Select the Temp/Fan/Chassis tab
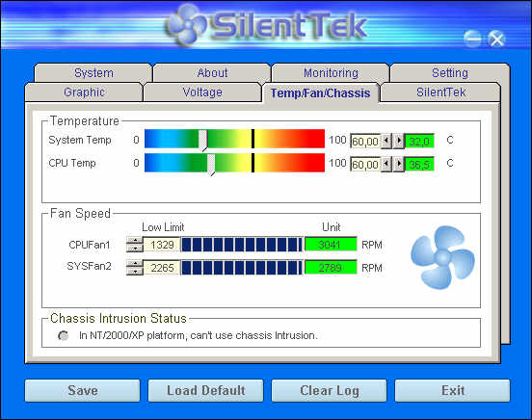Screen dimensions: 532x420 (x=320, y=92)
